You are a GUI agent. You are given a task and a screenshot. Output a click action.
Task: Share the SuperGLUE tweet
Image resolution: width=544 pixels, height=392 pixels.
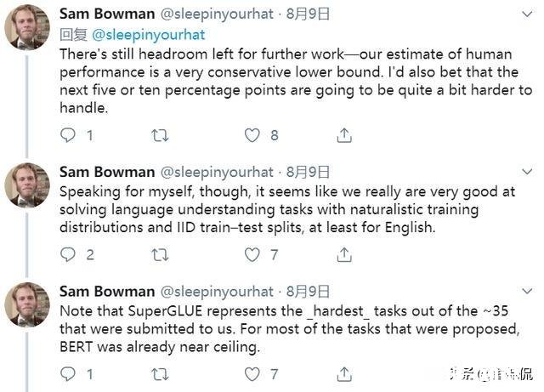344,373
